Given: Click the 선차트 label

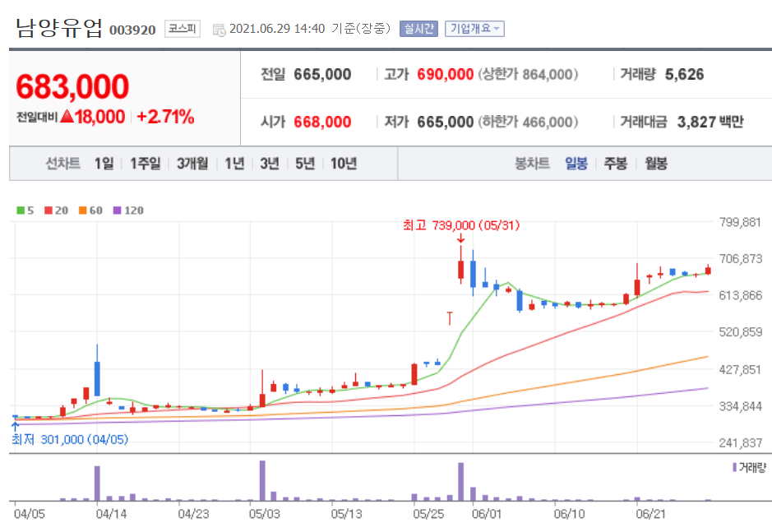Looking at the screenshot, I should [x=62, y=163].
